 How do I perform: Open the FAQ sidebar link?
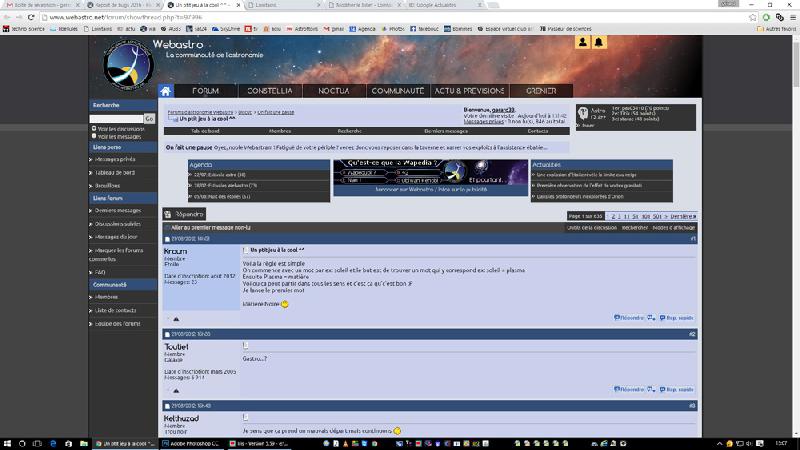100,272
